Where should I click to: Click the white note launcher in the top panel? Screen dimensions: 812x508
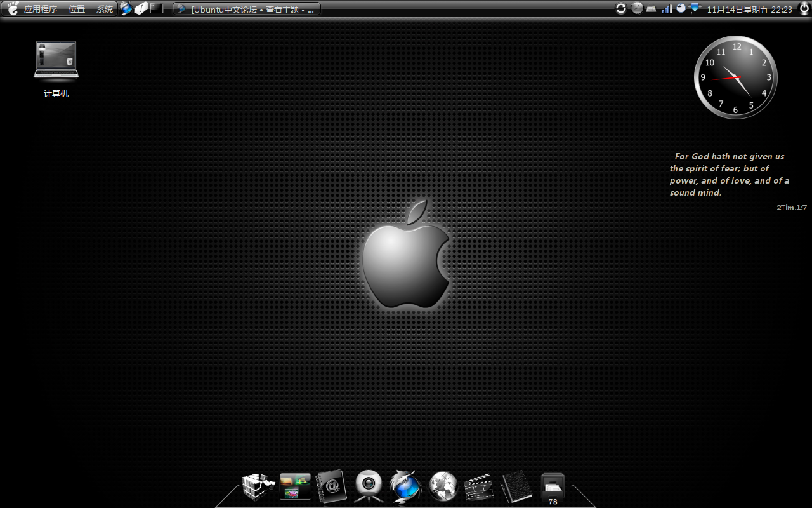pyautogui.click(x=141, y=9)
